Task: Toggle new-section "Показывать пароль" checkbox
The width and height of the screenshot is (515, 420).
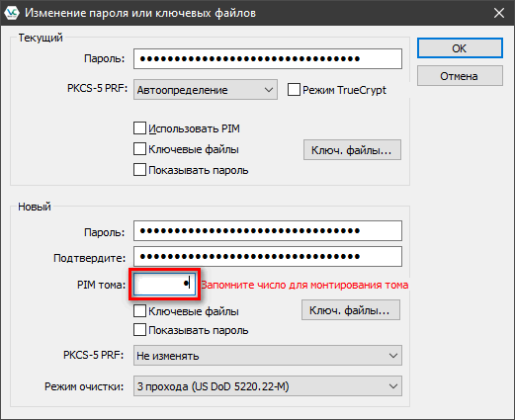Action: click(139, 330)
